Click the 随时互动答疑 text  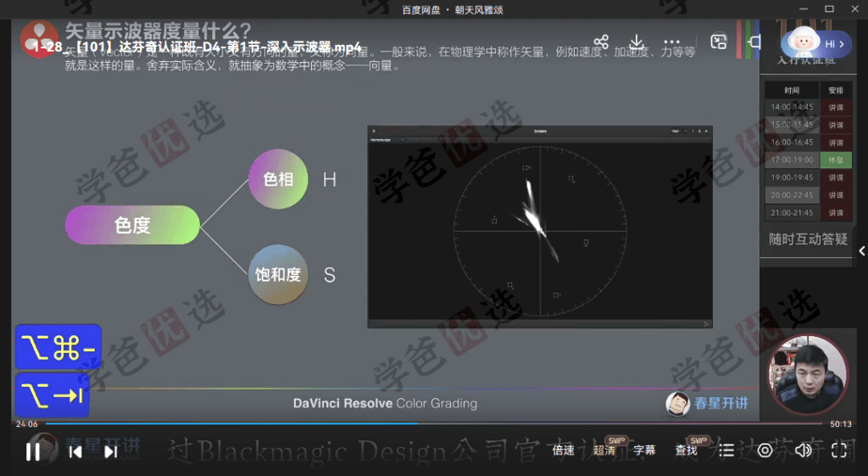[x=808, y=239]
